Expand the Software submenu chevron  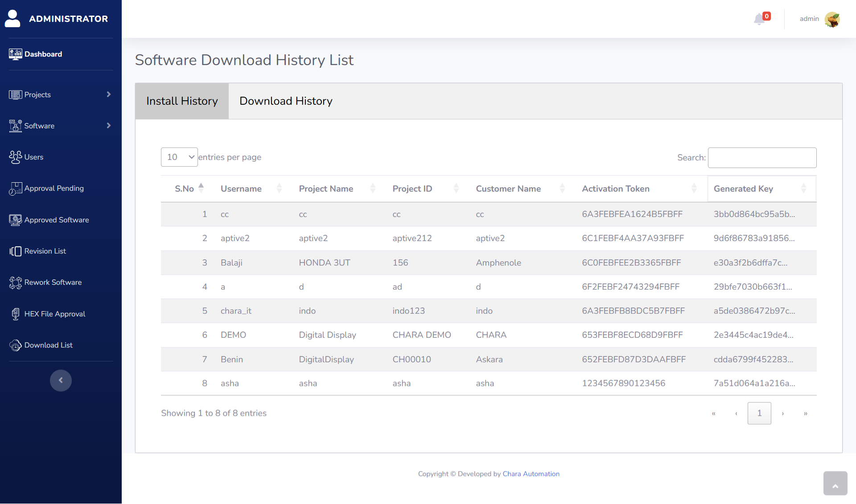coord(108,126)
